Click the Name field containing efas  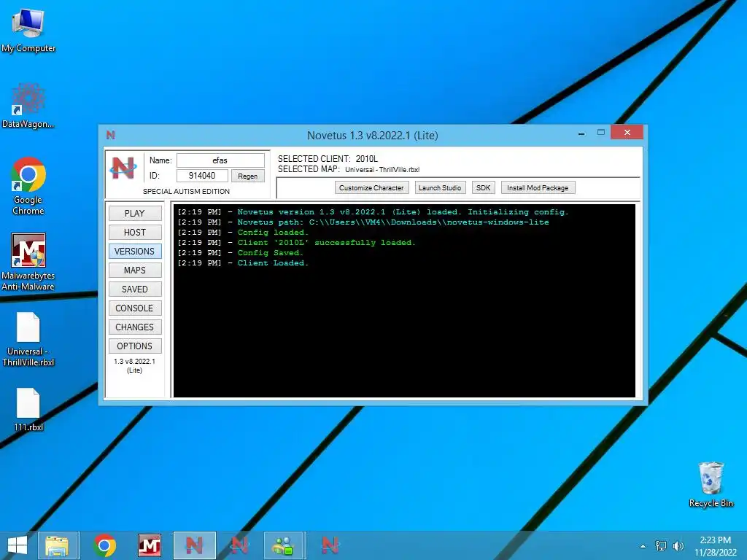[x=220, y=160]
